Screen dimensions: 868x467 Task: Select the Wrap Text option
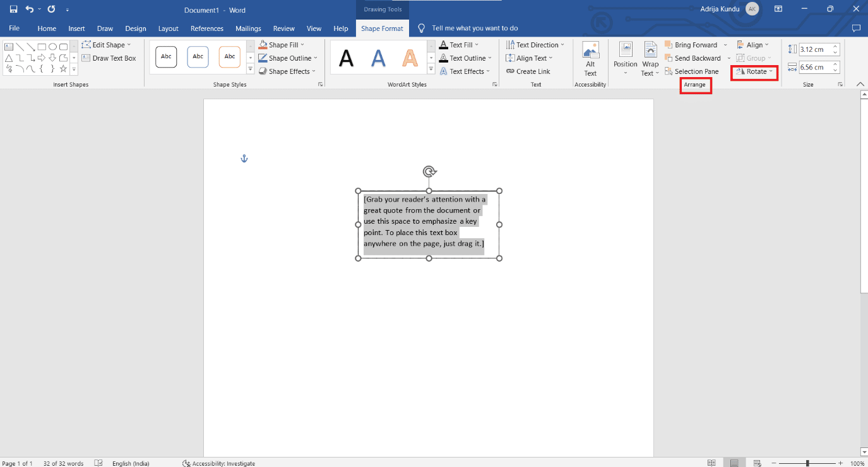650,58
